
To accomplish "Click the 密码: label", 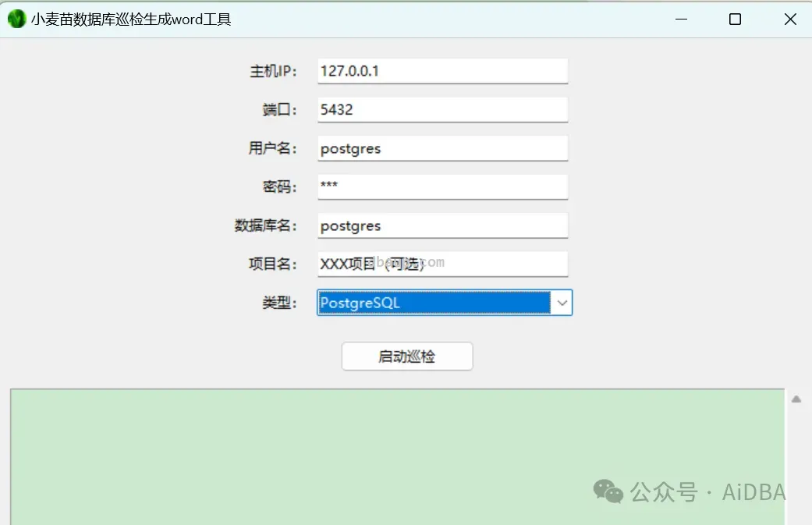I will click(280, 187).
